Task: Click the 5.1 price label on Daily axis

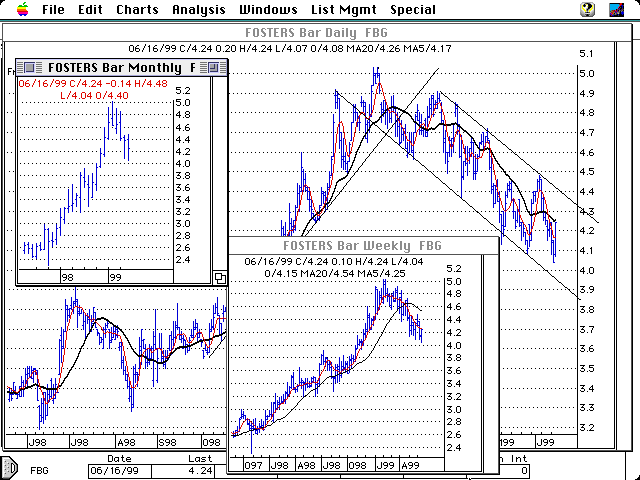Action: [587, 53]
